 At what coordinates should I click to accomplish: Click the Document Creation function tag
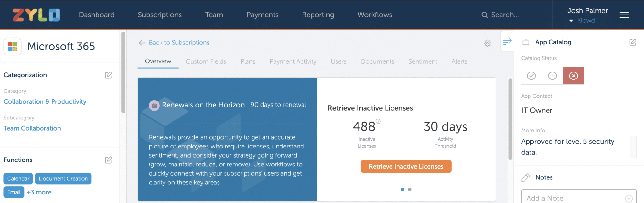(63, 179)
